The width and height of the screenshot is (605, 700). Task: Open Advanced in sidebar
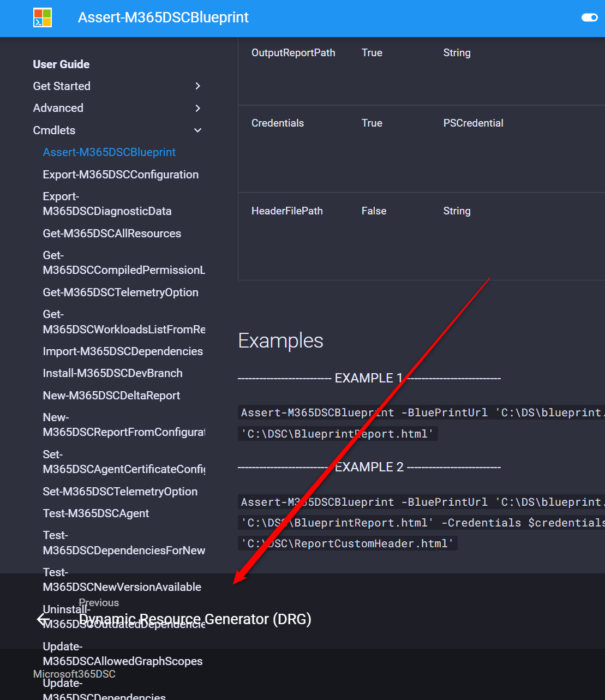58,108
